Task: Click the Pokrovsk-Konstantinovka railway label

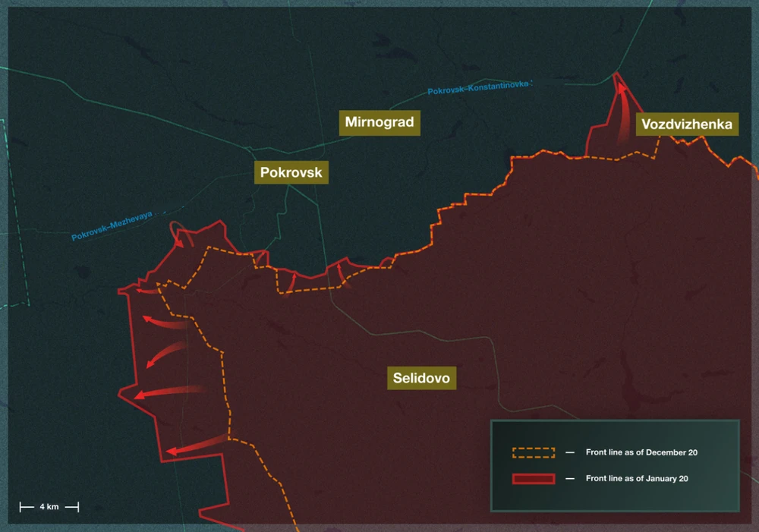Action: point(478,86)
